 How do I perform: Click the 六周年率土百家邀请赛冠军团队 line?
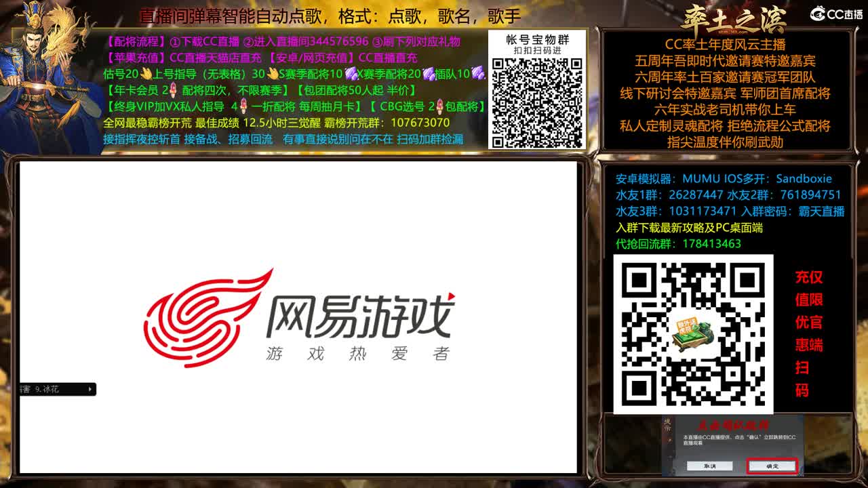click(x=725, y=77)
